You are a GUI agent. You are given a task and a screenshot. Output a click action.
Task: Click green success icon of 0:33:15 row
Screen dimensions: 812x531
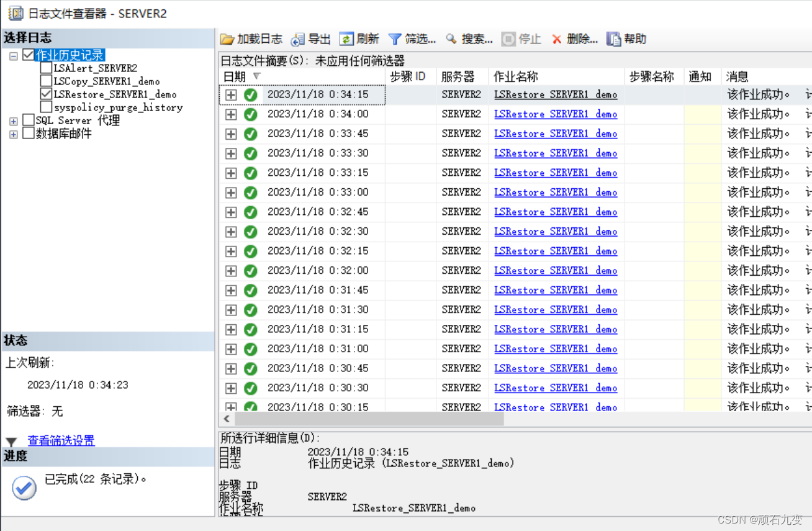tap(251, 173)
